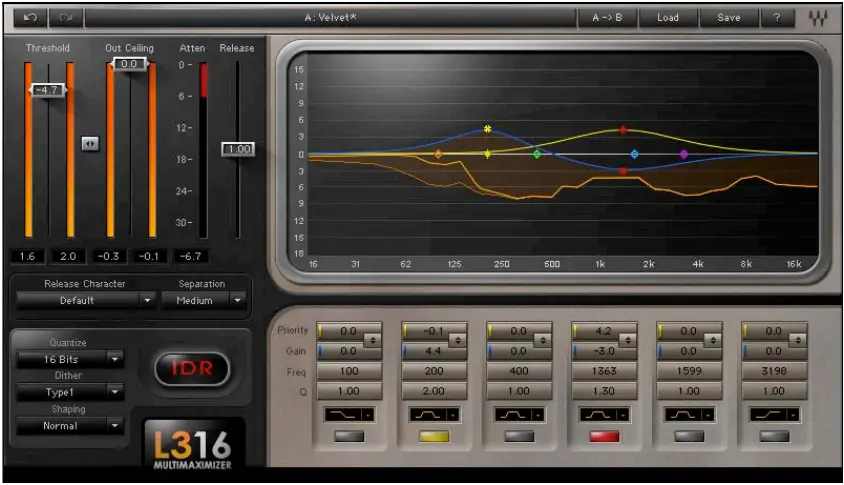Click the priority stepper for 1363 band
The height and width of the screenshot is (485, 844).
(628, 340)
